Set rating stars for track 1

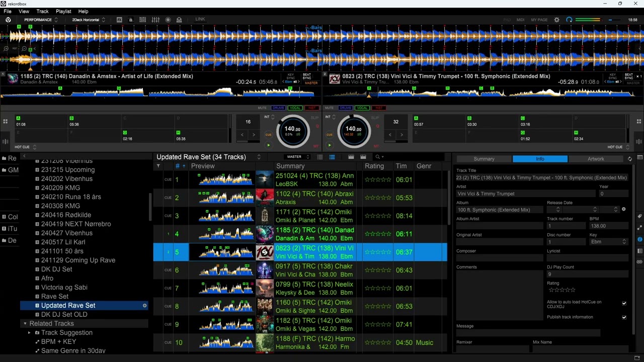(x=377, y=179)
